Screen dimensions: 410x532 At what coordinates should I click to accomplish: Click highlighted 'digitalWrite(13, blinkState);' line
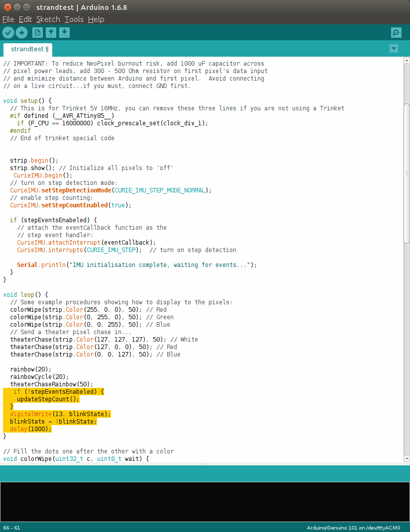click(x=60, y=414)
